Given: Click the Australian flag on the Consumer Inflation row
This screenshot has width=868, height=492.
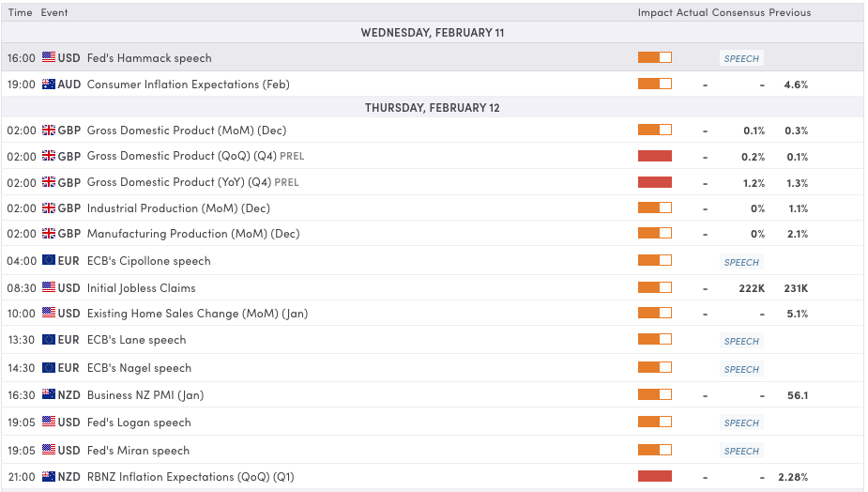Looking at the screenshot, I should (49, 85).
